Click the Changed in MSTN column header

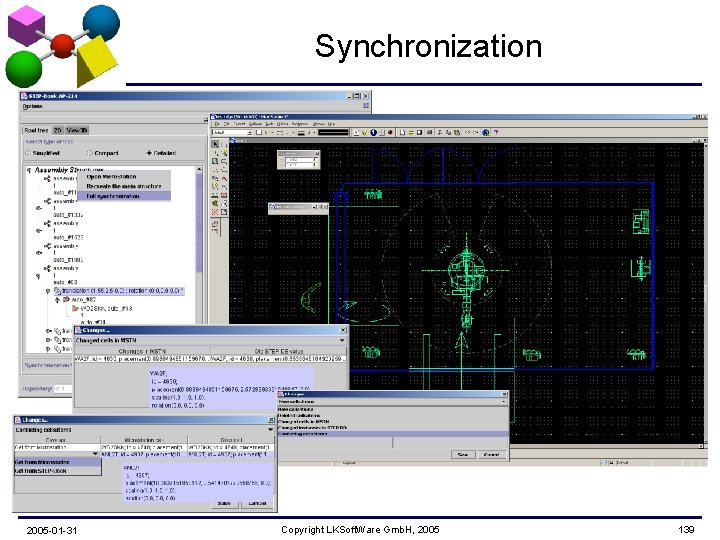tap(142, 351)
